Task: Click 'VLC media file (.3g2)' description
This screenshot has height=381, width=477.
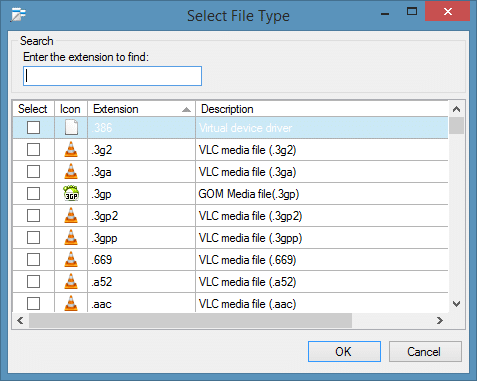Action: [x=247, y=150]
